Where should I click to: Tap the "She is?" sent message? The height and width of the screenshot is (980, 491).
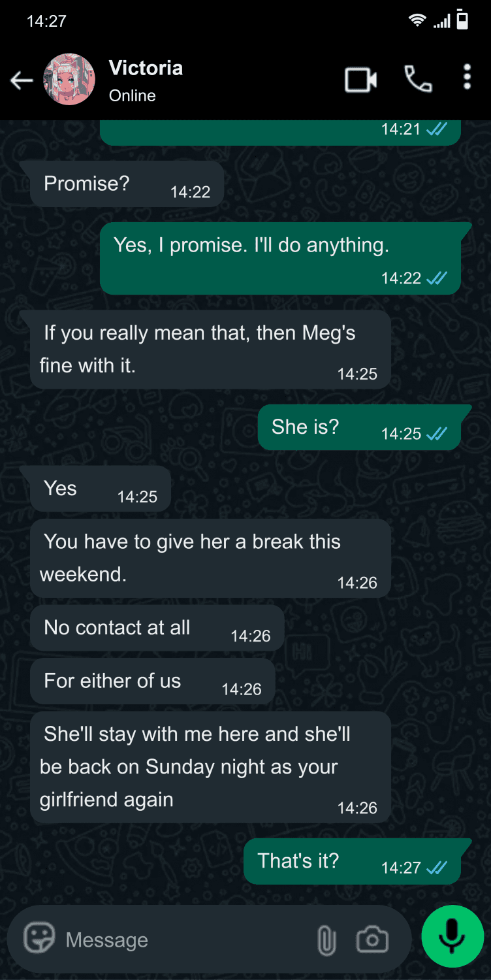pos(358,427)
